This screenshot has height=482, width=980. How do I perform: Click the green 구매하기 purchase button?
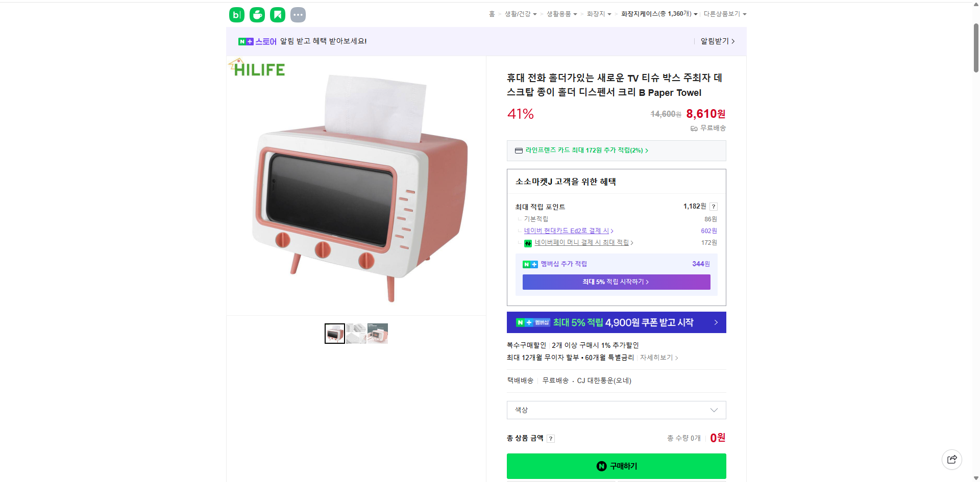coord(616,466)
